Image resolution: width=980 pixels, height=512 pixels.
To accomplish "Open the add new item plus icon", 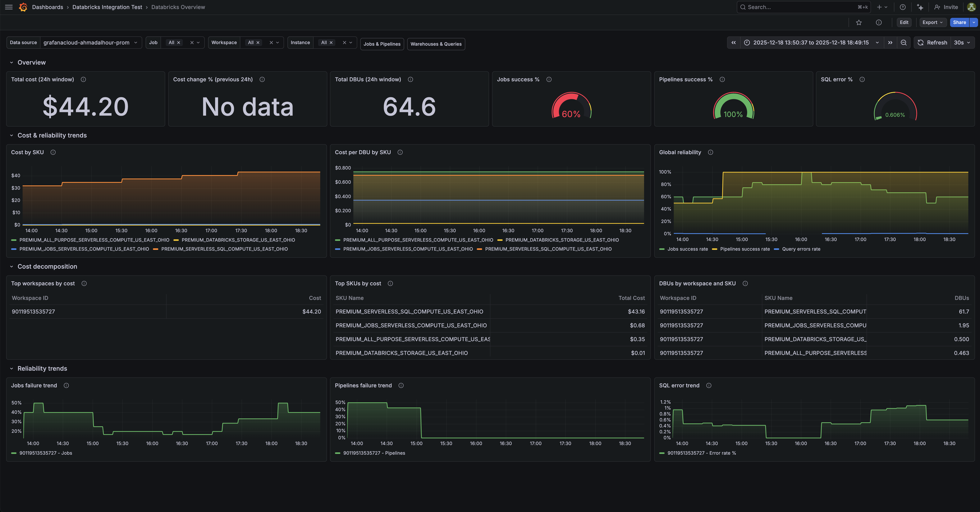I will pos(879,7).
